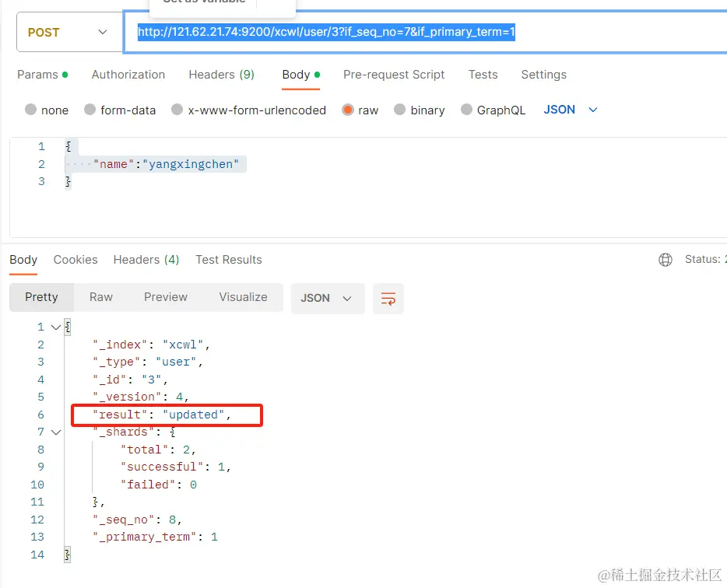727x588 pixels.
Task: Collapse the root JSON object at line 1
Action: pos(56,327)
